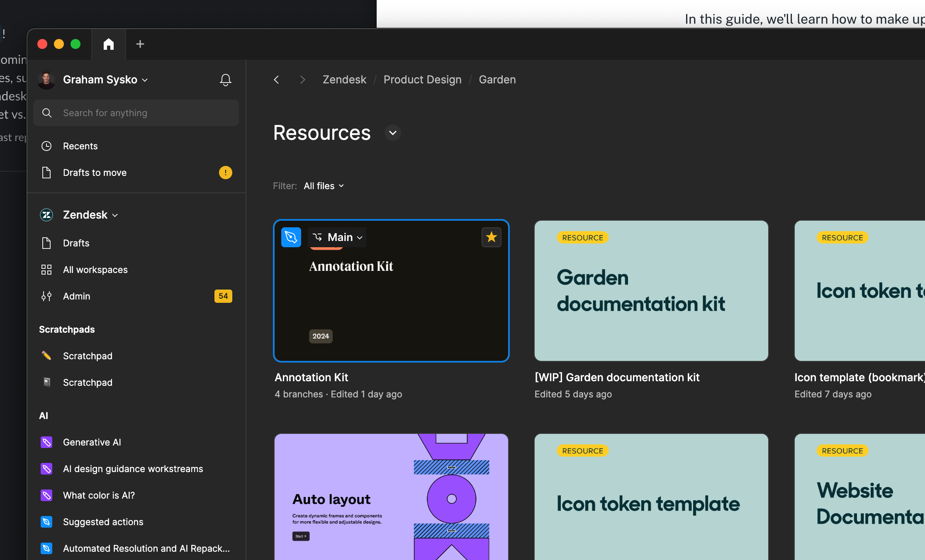This screenshot has height=560, width=925.
Task: Click the Scratchpads section heading
Action: [67, 329]
